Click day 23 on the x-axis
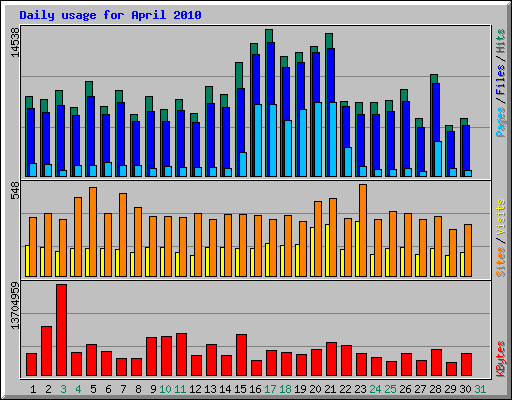Image resolution: width=512 pixels, height=400 pixels. click(x=360, y=389)
